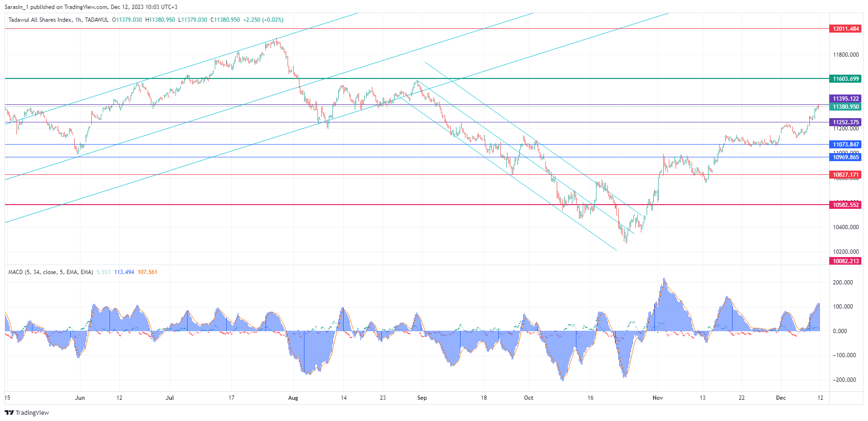Screen dimensions: 868x421
Task: Select the 11073.847 price level label
Action: point(846,145)
